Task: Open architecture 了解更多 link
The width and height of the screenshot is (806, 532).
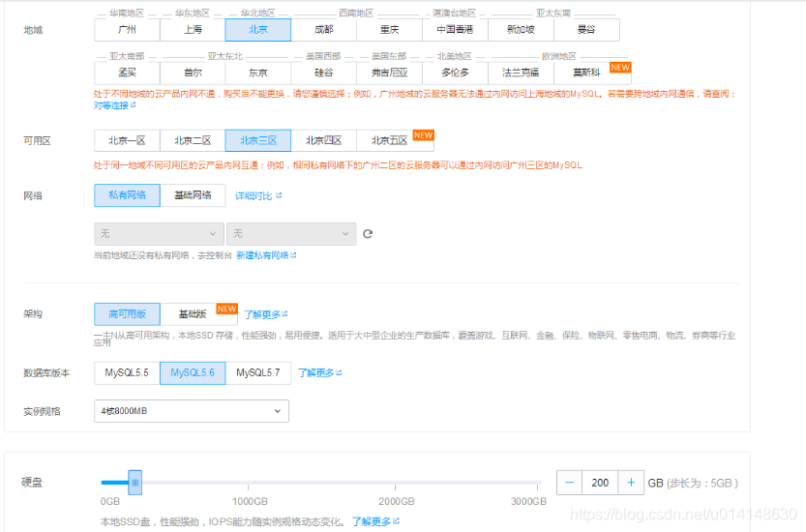Action: pos(266,314)
